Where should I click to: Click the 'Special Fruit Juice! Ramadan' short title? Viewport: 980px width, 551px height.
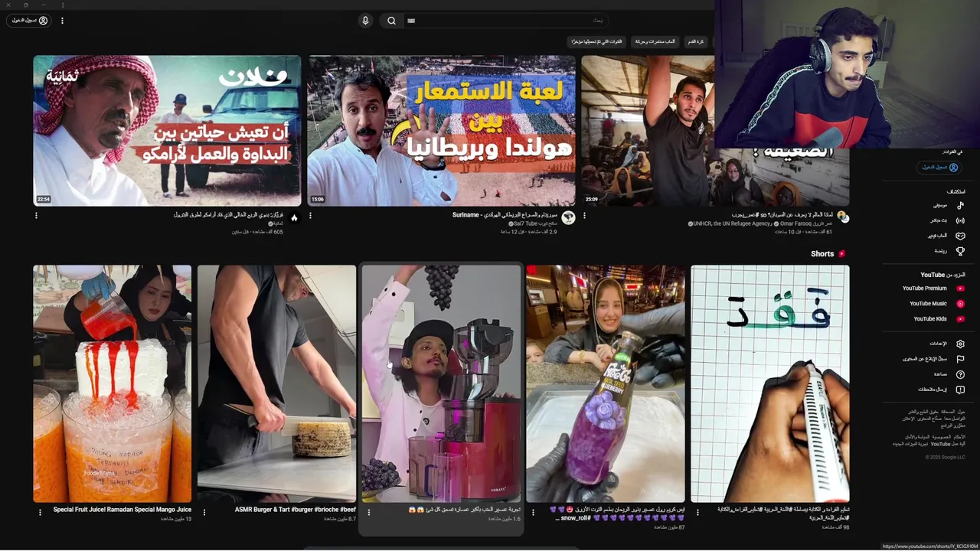pos(122,510)
